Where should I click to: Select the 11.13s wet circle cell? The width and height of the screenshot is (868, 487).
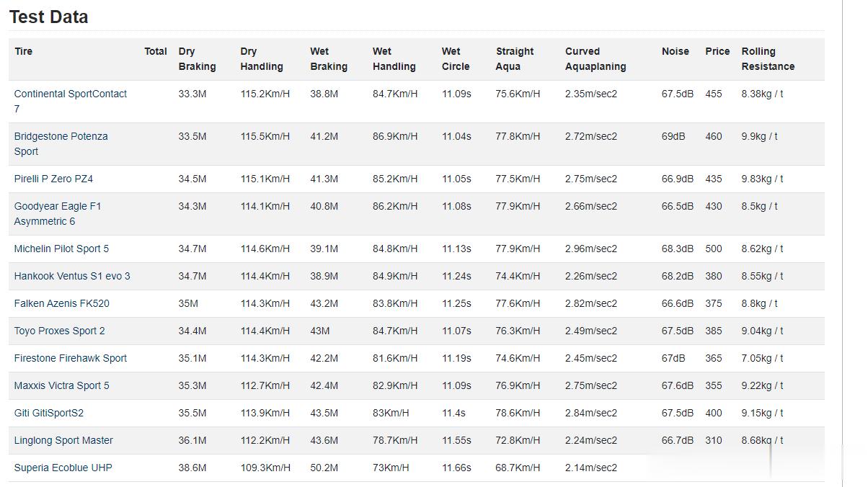point(456,249)
